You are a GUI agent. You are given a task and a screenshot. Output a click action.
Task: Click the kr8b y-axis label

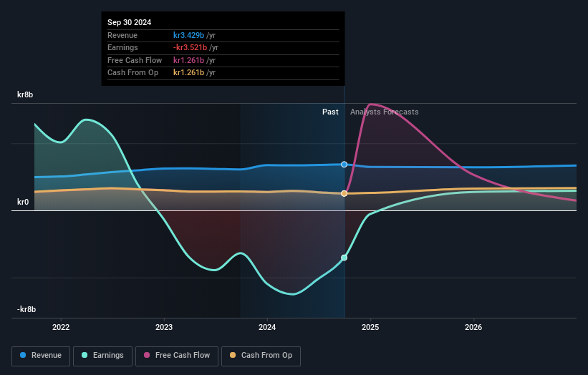pyautogui.click(x=25, y=94)
